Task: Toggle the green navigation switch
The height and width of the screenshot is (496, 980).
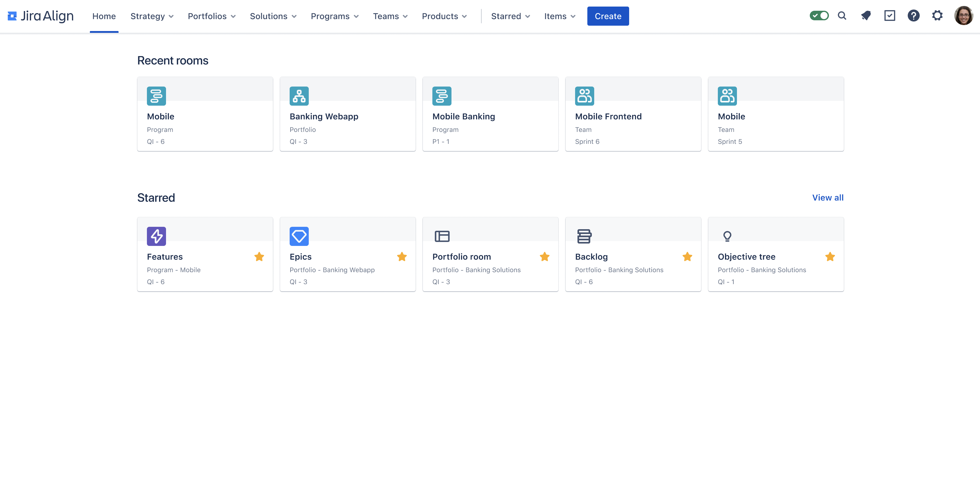Action: click(x=819, y=16)
